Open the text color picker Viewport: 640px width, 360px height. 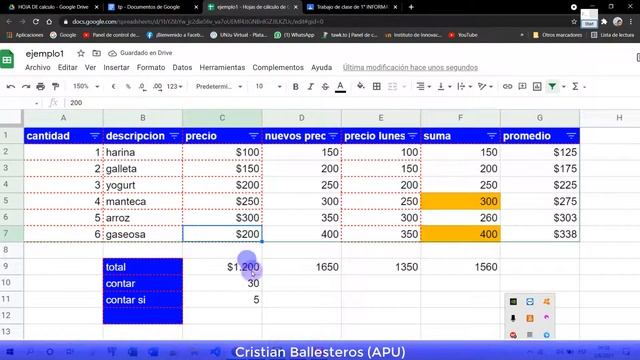point(340,87)
